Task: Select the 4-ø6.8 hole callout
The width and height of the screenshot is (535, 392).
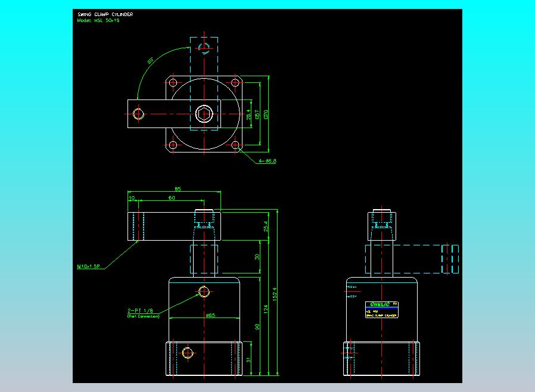Action: point(267,161)
